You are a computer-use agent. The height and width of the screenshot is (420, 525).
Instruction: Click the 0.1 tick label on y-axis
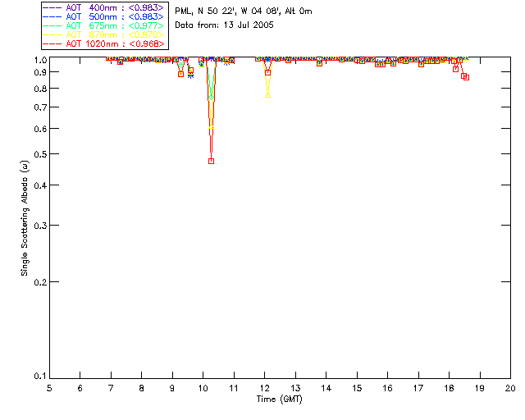coord(40,377)
